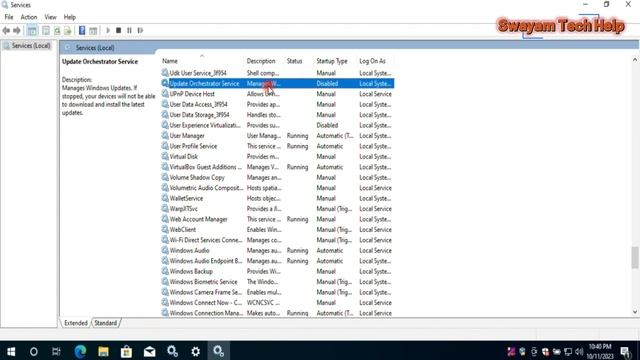Export the list using the toolbar icon
The image size is (640, 360).
(x=68, y=31)
